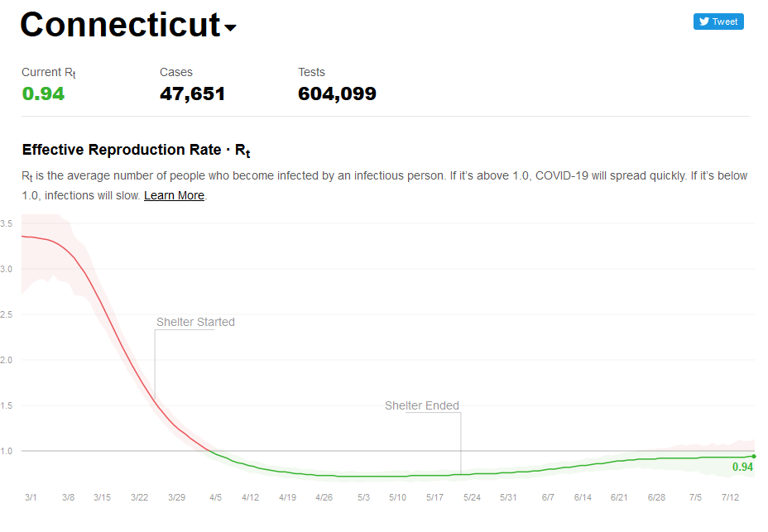Screen dimensions: 768x532
Task: Open the Connecticut state dropdown arrow
Action: (x=230, y=28)
